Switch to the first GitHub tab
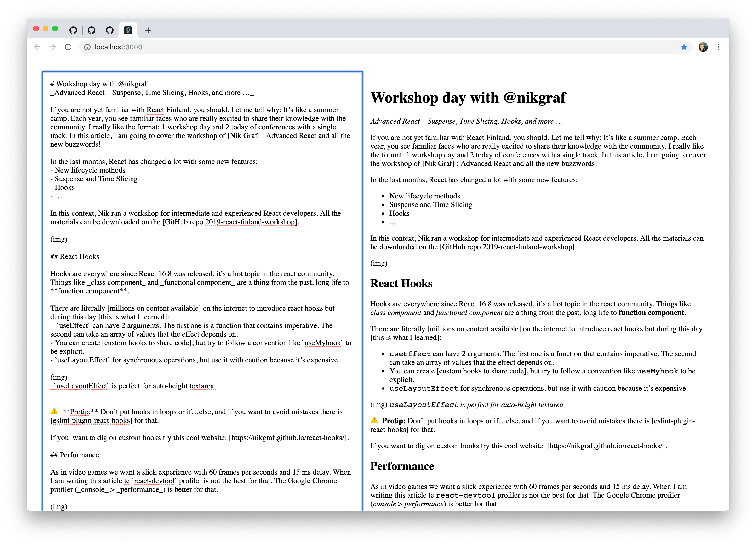Viewport: 756px width, 546px height. point(73,30)
